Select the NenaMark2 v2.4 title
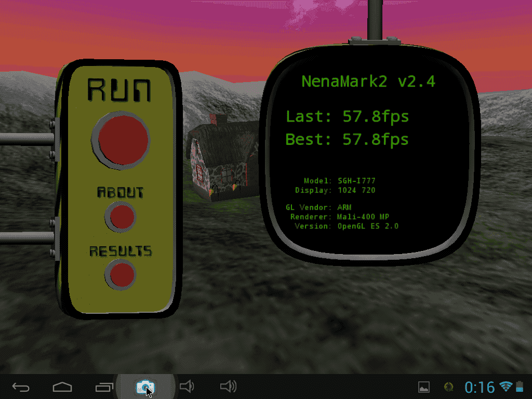532x399 pixels. [368, 82]
